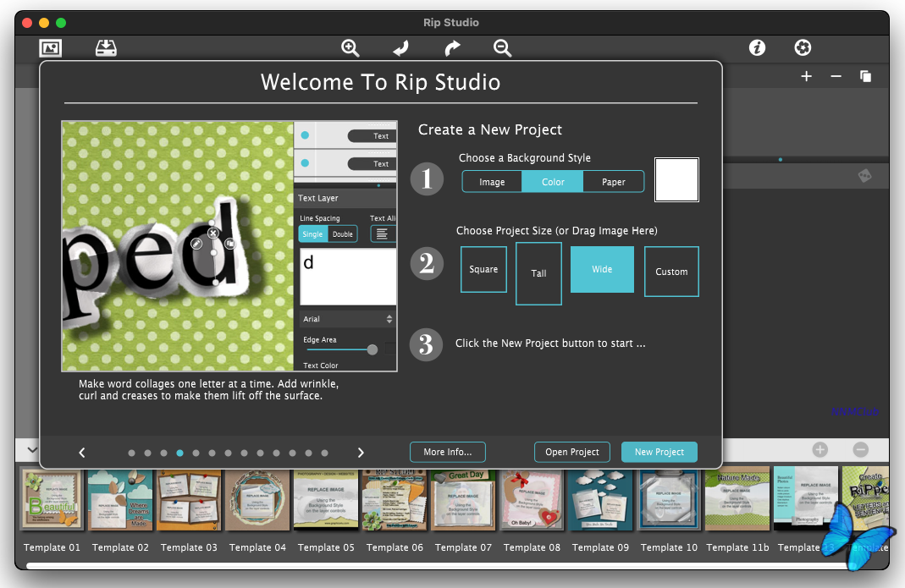Remove a layer with the minus icon
Image resolution: width=905 pixels, height=588 pixels.
coord(836,76)
